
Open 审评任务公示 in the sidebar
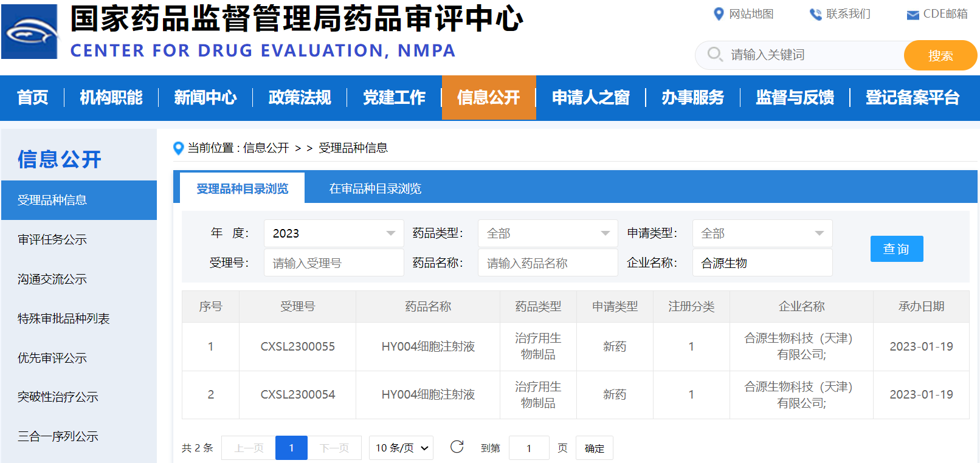point(52,239)
